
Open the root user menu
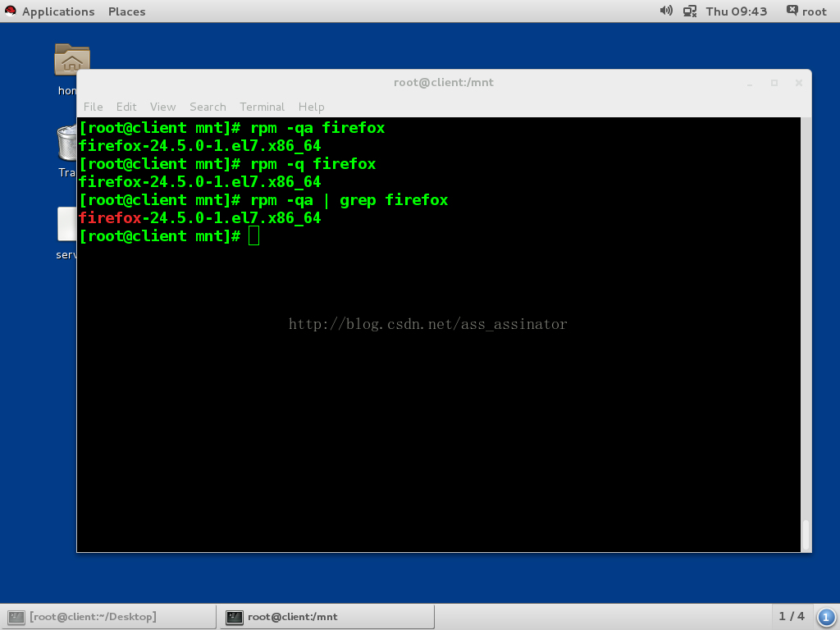coord(806,11)
